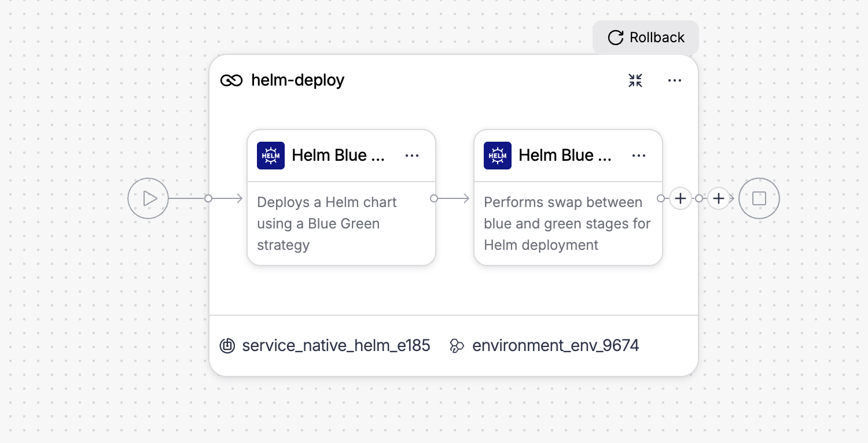
Task: Click the Rollback button
Action: click(x=646, y=38)
